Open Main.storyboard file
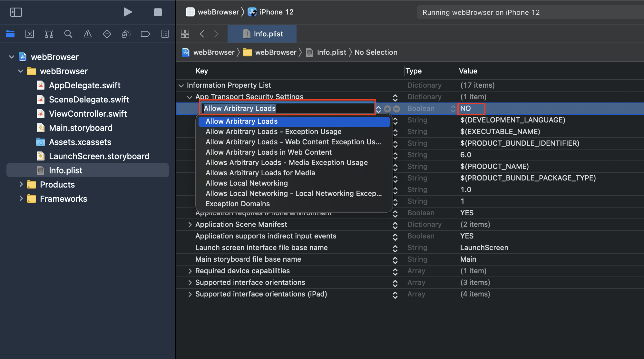This screenshot has height=359, width=644. tap(81, 128)
